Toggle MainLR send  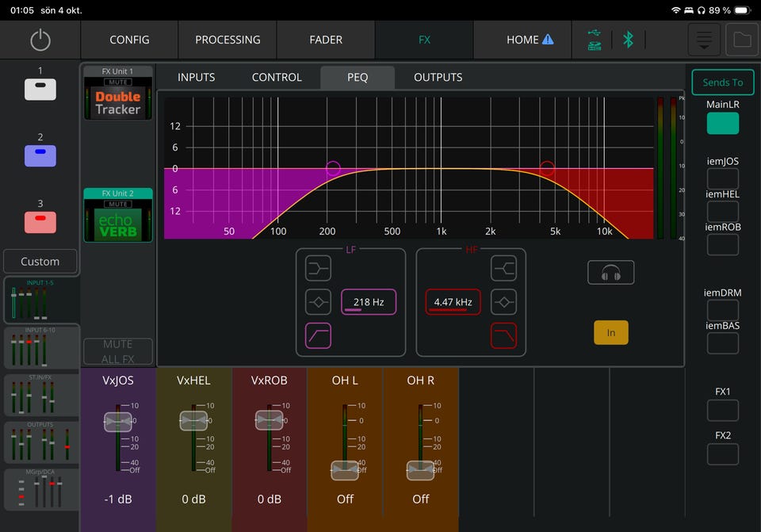723,124
